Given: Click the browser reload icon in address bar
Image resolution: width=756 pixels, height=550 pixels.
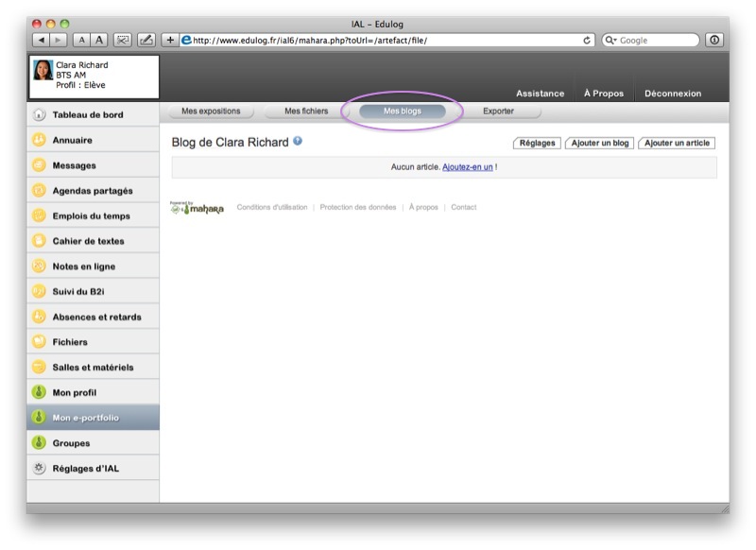Looking at the screenshot, I should (x=588, y=40).
